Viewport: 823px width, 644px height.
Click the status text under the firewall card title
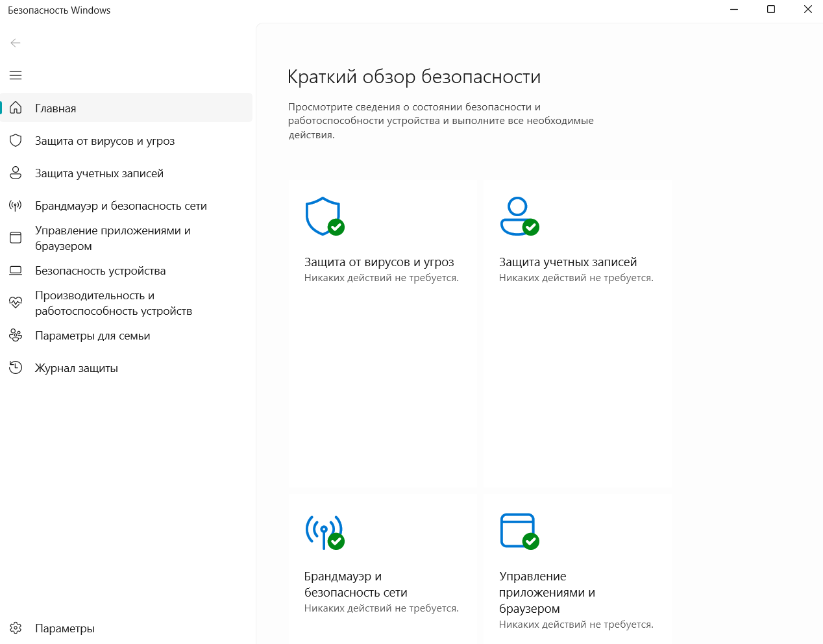point(382,608)
